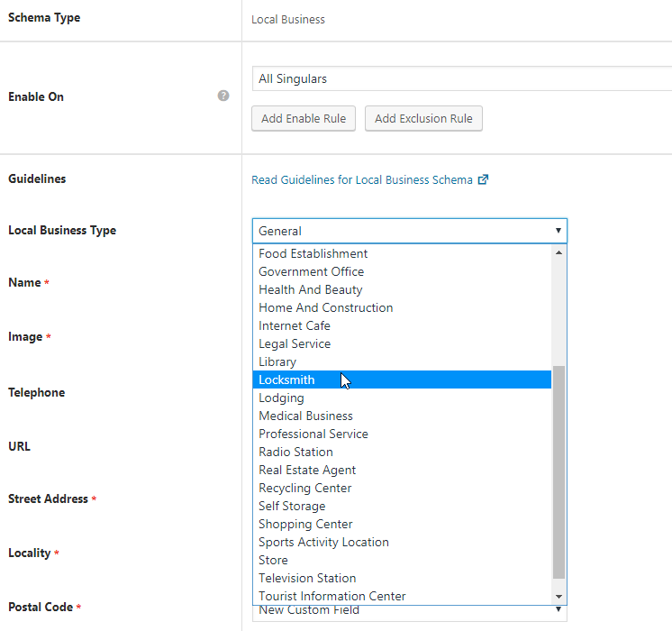Image resolution: width=672 pixels, height=631 pixels.
Task: Open the All Singulars rule dropdown
Action: click(x=461, y=78)
